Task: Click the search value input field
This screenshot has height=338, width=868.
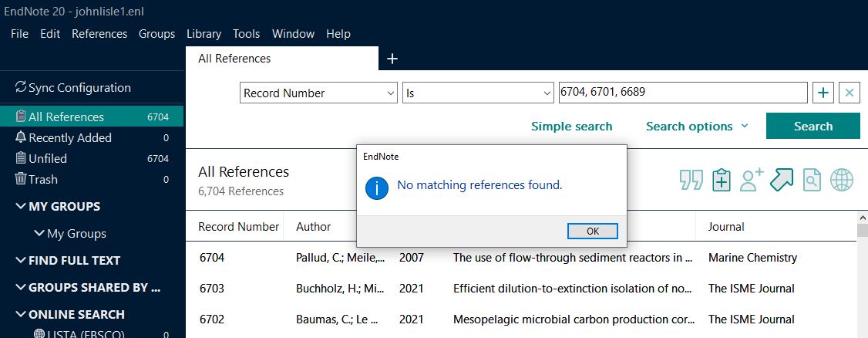Action: 682,93
